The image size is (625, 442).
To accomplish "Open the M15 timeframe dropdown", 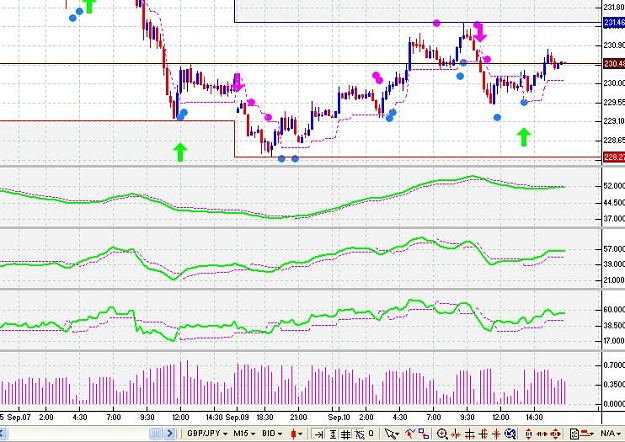I will [244, 433].
